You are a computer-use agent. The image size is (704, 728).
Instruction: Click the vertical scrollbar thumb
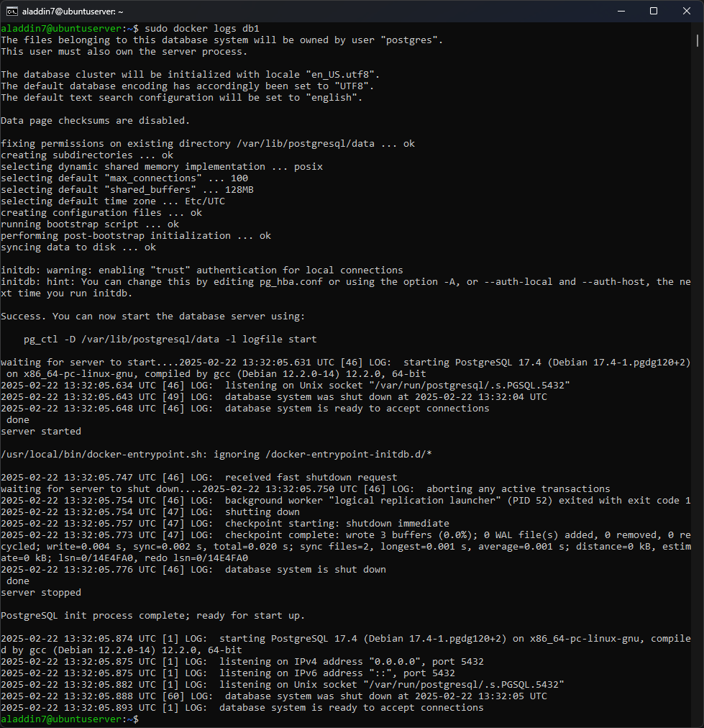click(697, 40)
